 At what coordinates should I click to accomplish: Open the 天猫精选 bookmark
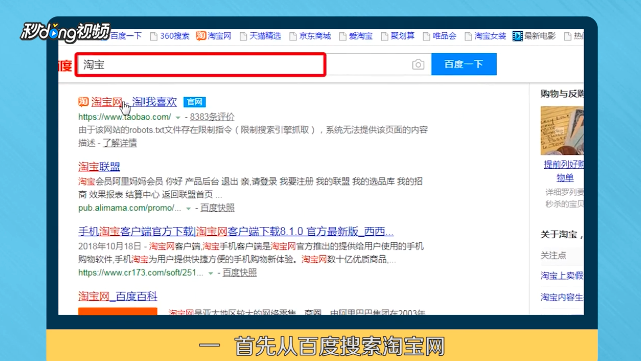(265, 36)
